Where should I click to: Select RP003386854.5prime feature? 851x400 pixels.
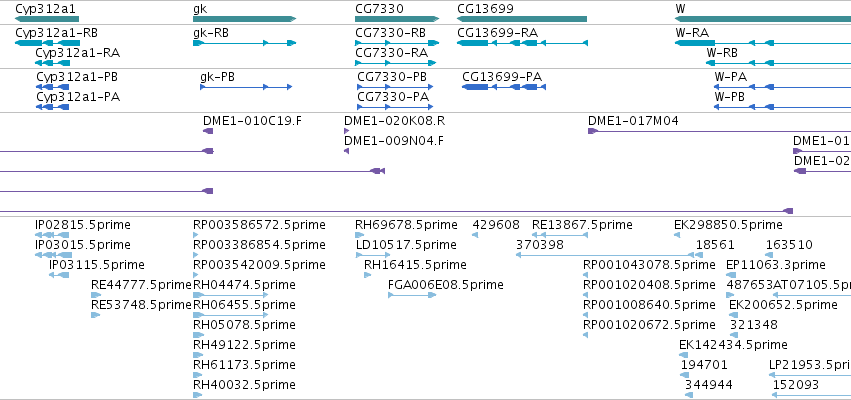[x=195, y=255]
